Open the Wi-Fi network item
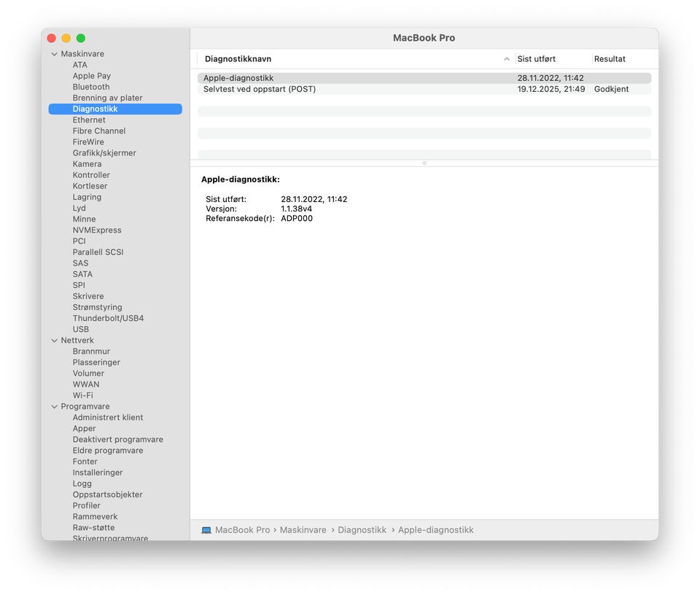The height and width of the screenshot is (595, 700). pyautogui.click(x=82, y=395)
